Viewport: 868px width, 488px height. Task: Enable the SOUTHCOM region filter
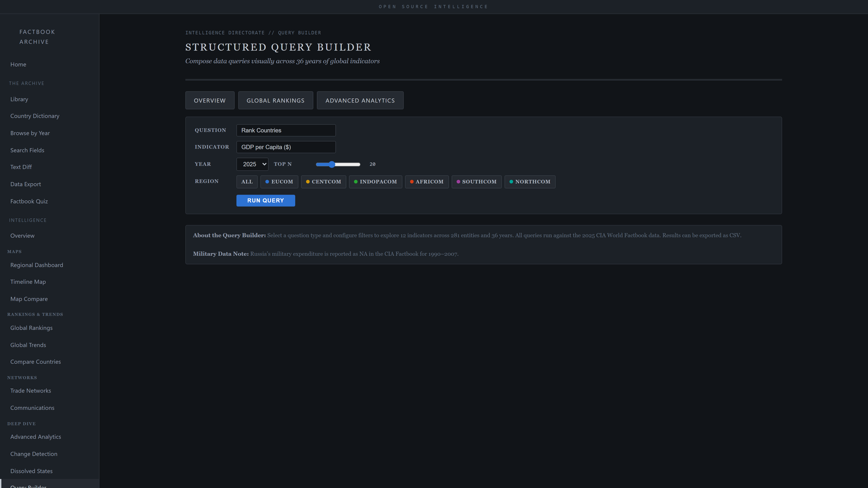(x=476, y=182)
